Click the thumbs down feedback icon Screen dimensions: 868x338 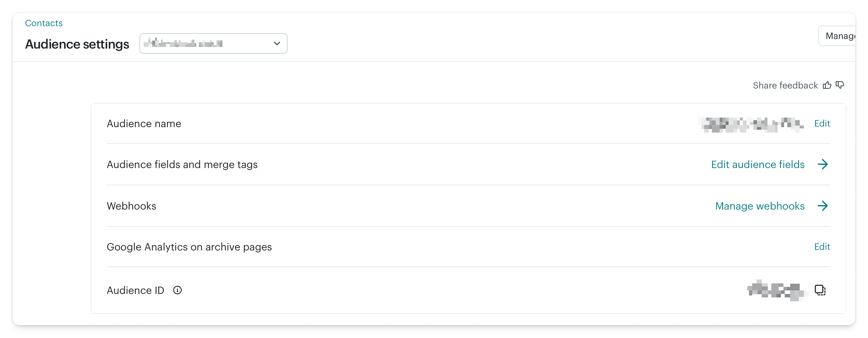840,85
